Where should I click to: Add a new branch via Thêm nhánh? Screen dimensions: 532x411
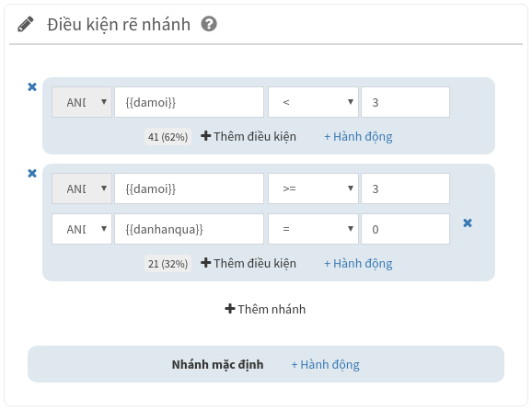click(265, 309)
